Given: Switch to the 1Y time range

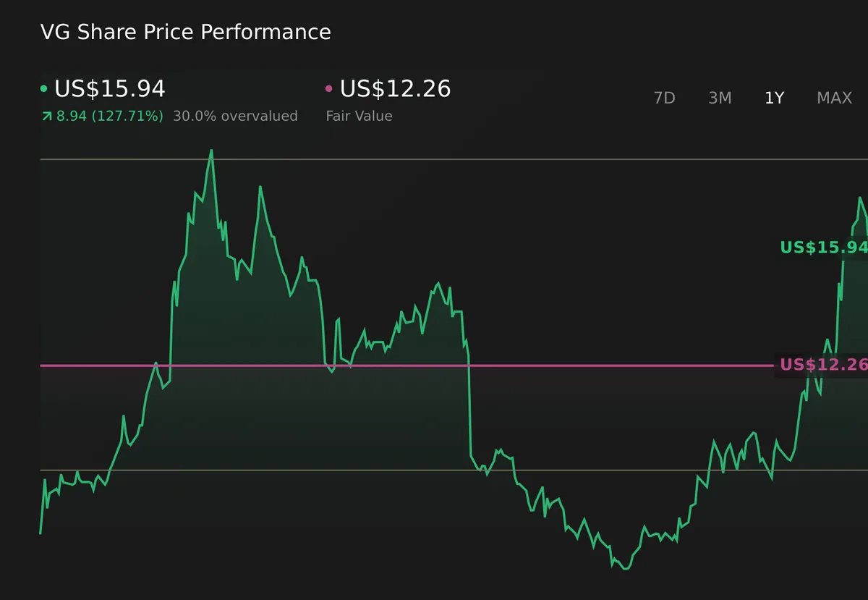Looking at the screenshot, I should coord(774,98).
